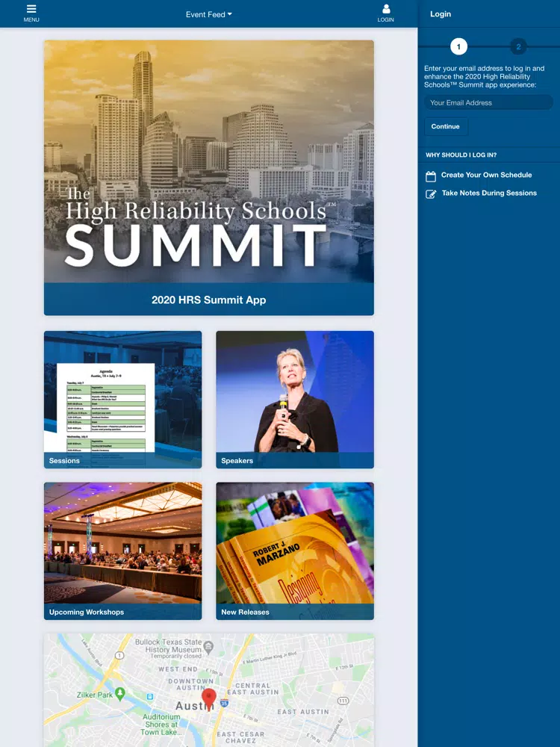Select login step 1 circle
The width and height of the screenshot is (560, 747).
458,46
